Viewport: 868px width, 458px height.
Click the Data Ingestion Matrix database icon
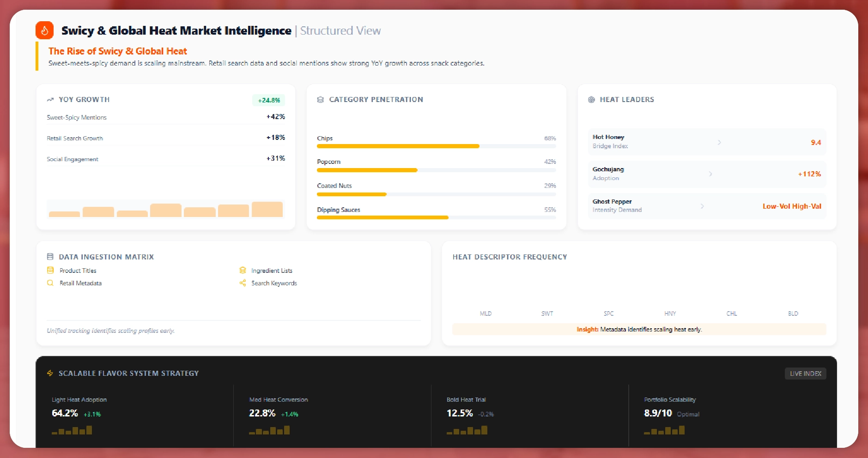tap(50, 257)
